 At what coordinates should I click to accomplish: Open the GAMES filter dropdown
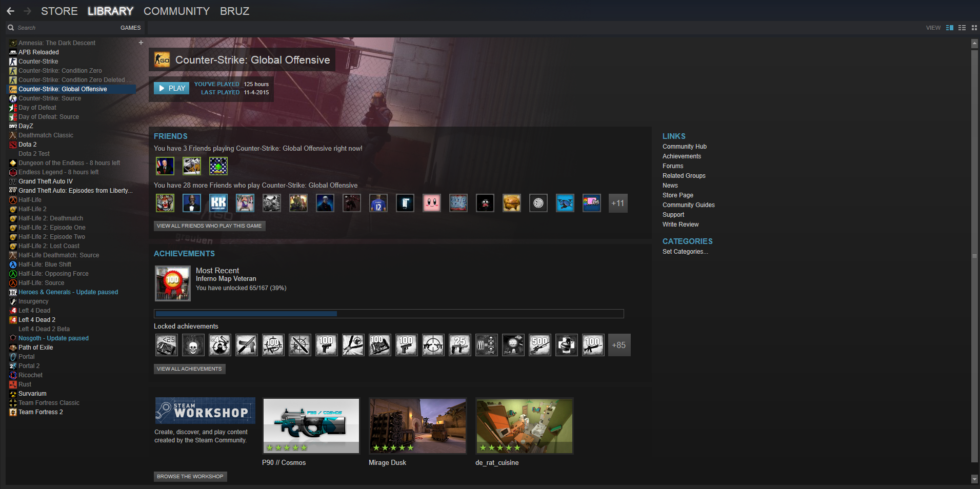tap(131, 28)
